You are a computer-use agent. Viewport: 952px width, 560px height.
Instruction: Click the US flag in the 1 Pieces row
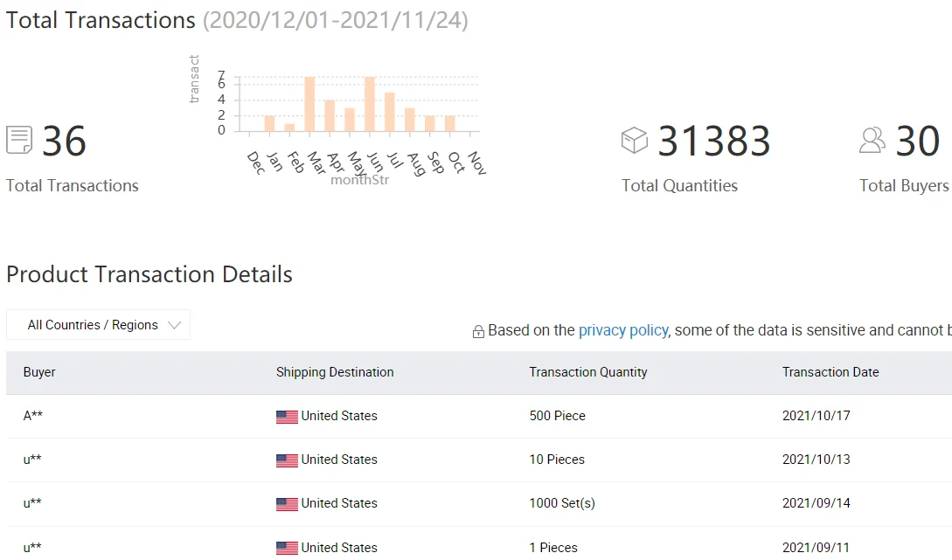pyautogui.click(x=287, y=548)
